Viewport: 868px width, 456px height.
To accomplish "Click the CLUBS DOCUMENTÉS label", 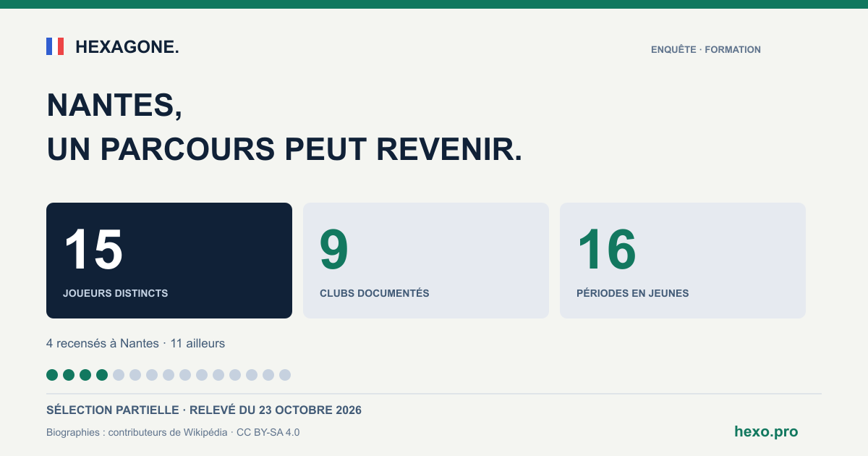I will pyautogui.click(x=375, y=293).
